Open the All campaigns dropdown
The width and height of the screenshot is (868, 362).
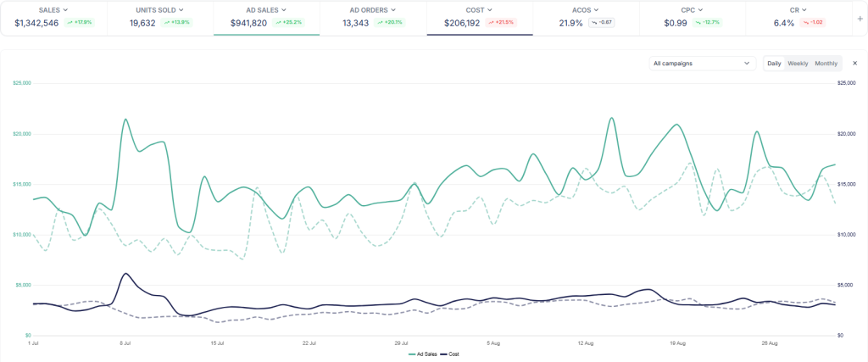click(703, 64)
